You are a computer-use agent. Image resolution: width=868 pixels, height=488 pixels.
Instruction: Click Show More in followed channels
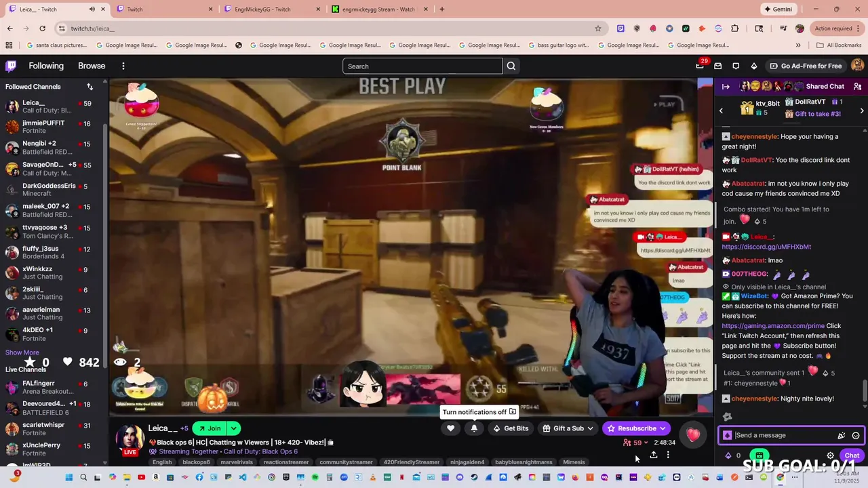tap(22, 352)
